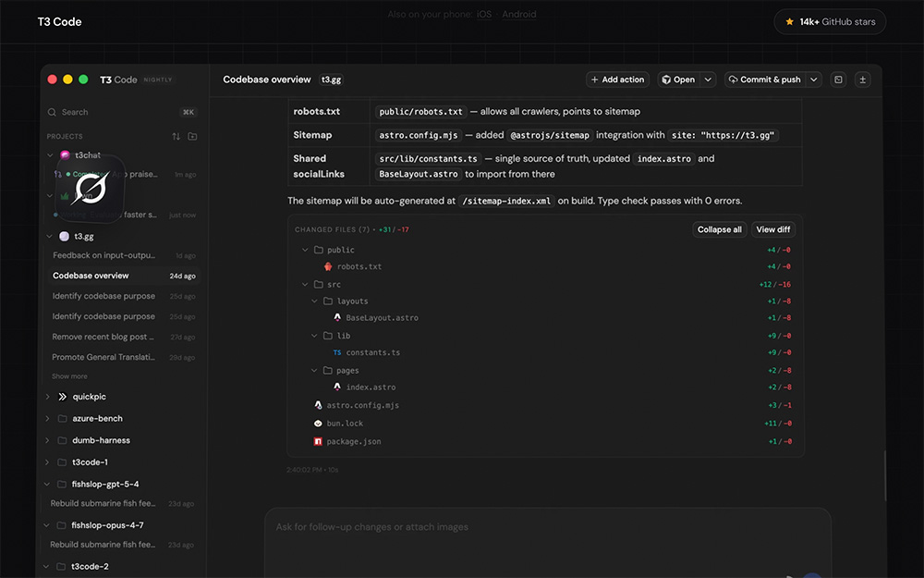The image size is (924, 578).
Task: Click the t3chat pink project icon
Action: 65,155
